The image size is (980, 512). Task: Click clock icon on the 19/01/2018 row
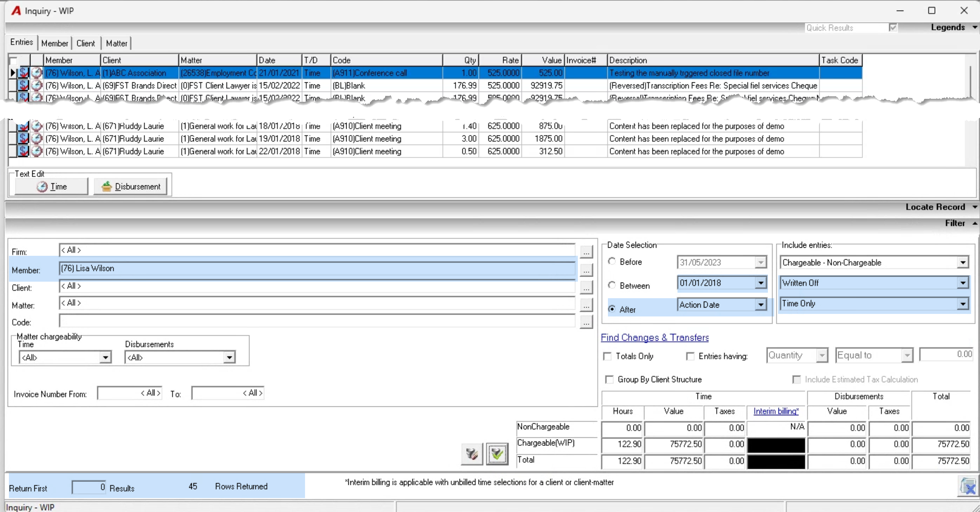pyautogui.click(x=37, y=139)
